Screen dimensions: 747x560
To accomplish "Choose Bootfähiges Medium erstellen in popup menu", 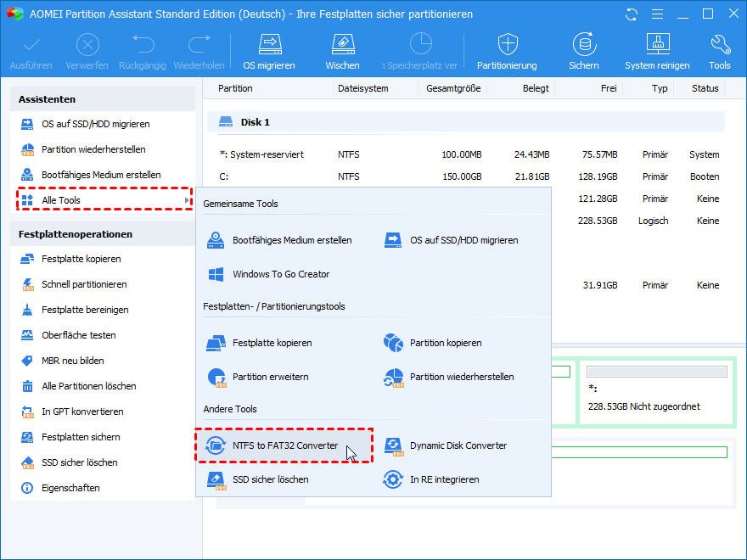I will 279,240.
